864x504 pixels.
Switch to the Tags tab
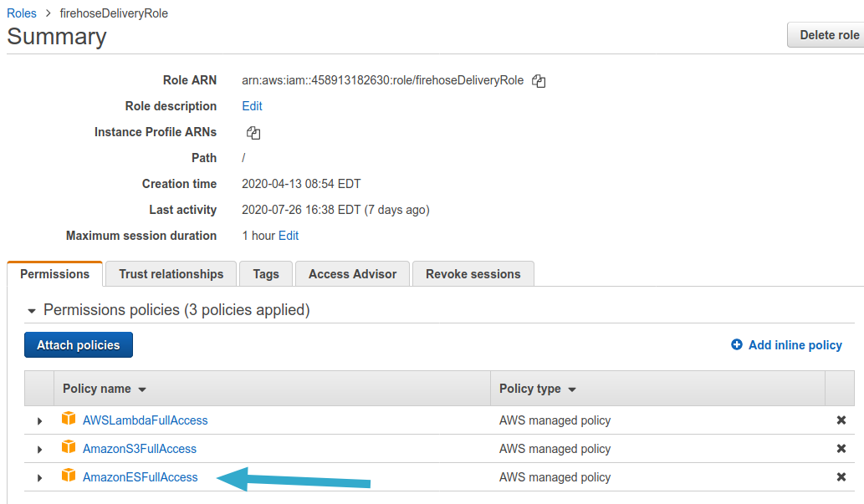tap(266, 274)
